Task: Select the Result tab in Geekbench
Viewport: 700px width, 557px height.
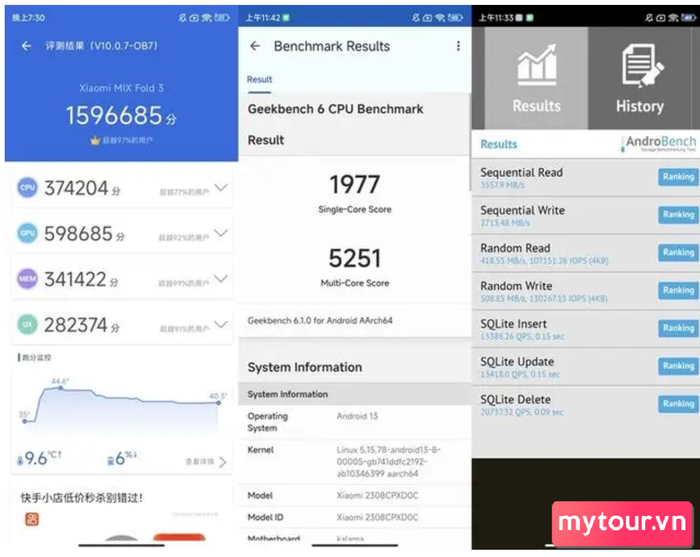Action: 259,80
